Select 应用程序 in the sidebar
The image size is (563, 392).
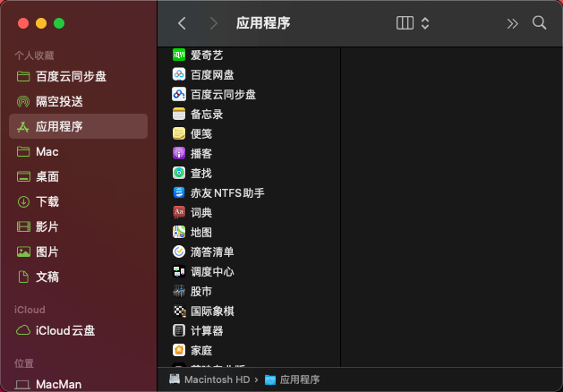click(x=78, y=126)
